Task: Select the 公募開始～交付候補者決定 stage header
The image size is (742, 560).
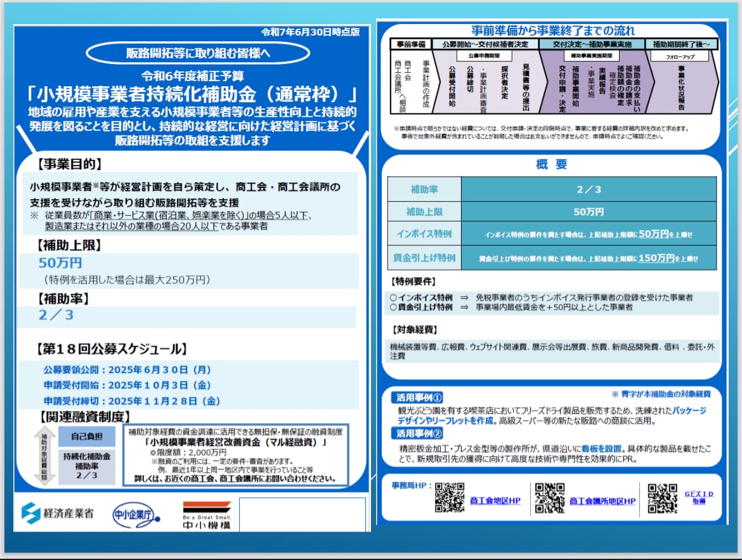Action: point(485,44)
